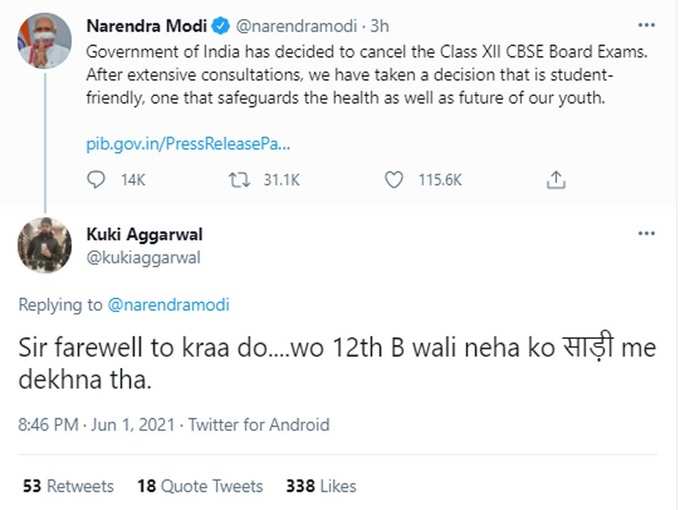This screenshot has width=680, height=510.
Task: Click the reply speech bubble icon
Action: (x=97, y=180)
